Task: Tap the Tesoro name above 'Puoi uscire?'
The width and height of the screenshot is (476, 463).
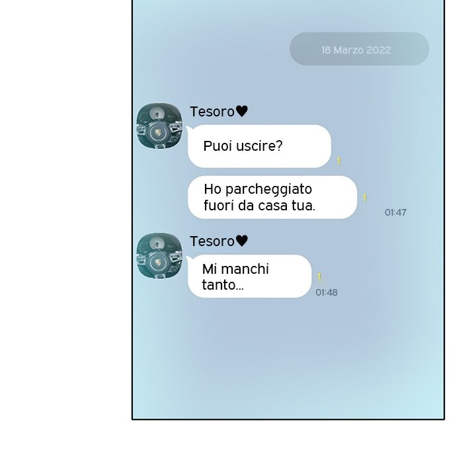Action: pos(212,112)
